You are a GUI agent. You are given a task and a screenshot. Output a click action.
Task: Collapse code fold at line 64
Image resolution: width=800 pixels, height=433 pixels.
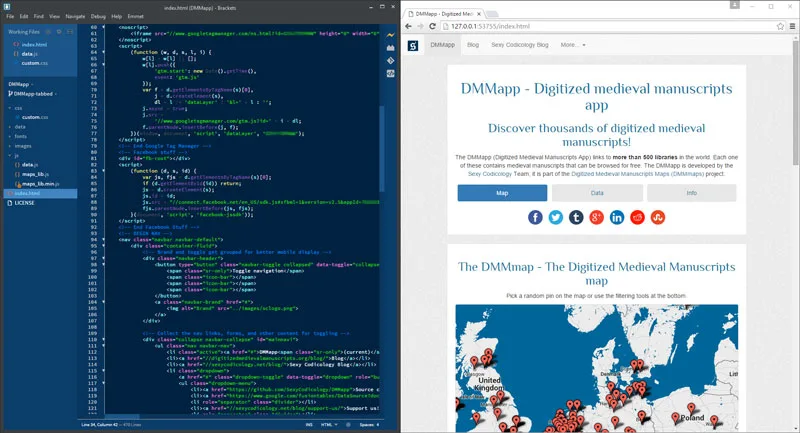click(104, 52)
